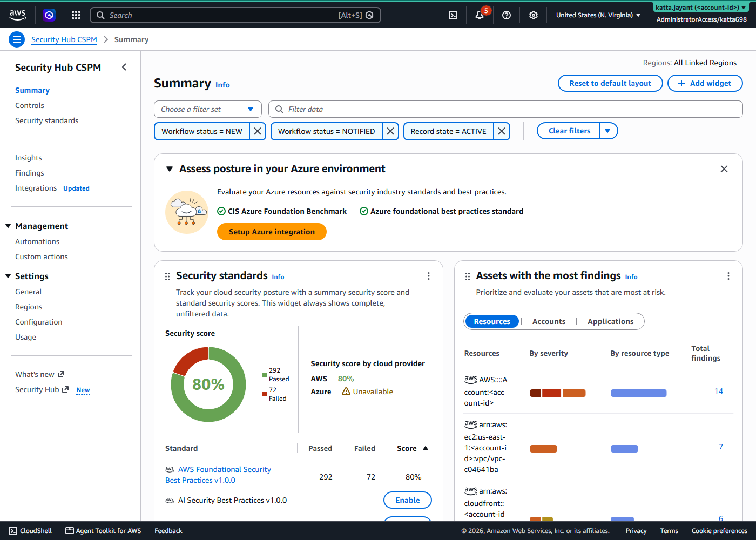
Task: Click the Add widget button
Action: point(705,83)
